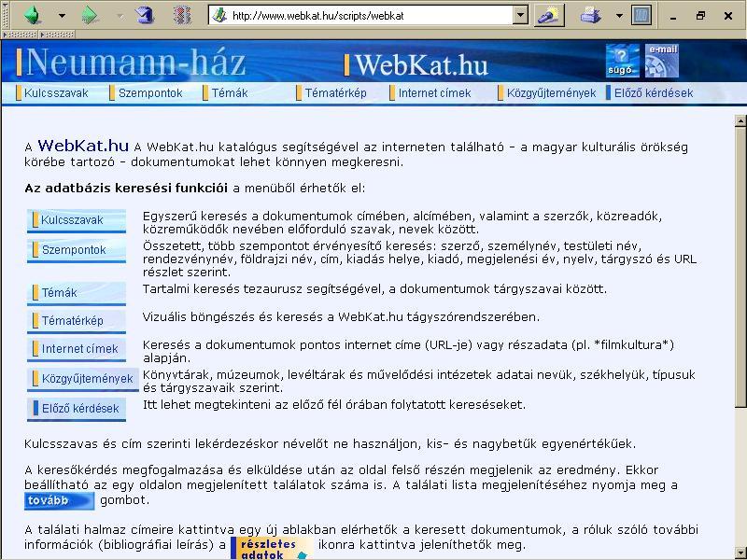Click the blue page reload icon in toolbar

(x=145, y=16)
